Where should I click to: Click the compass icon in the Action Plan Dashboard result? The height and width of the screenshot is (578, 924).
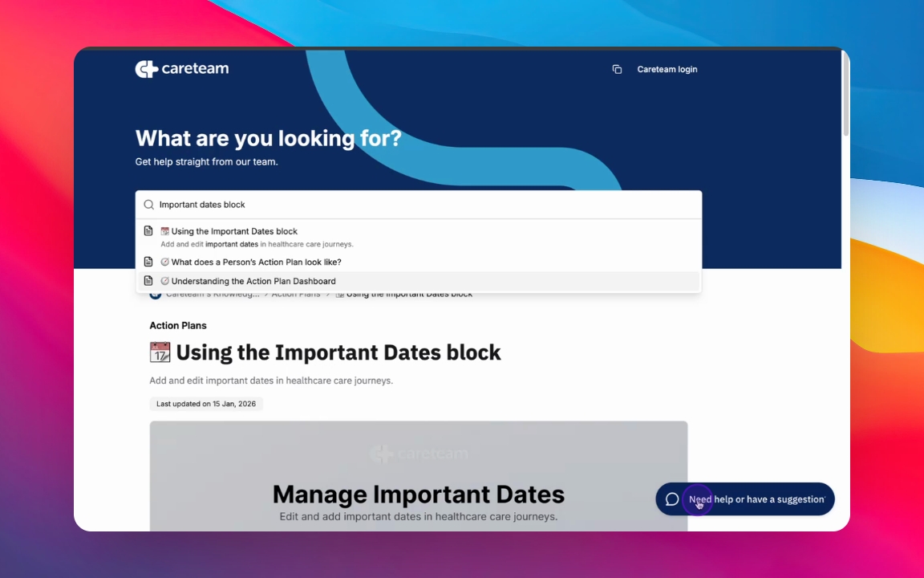point(165,281)
